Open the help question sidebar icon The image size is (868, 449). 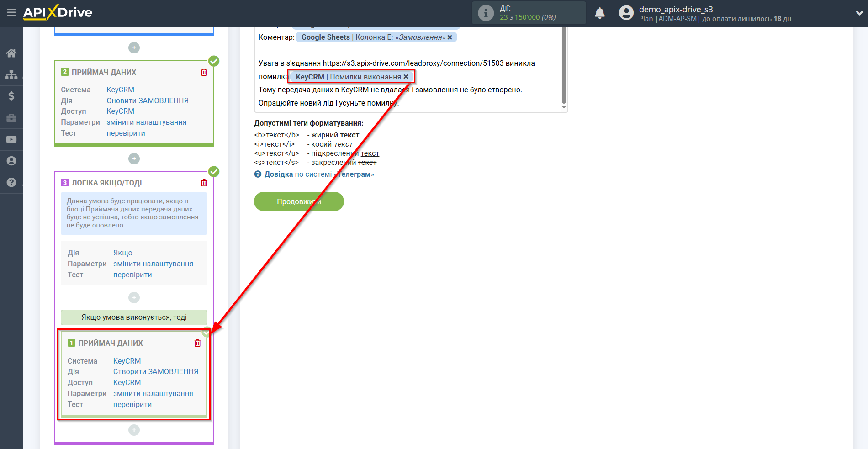tap(11, 182)
